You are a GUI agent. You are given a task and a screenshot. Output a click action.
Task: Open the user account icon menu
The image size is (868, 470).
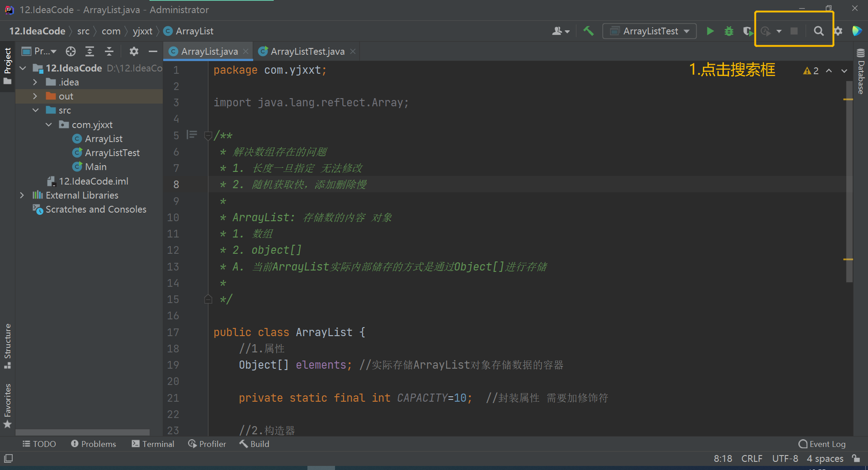coord(561,31)
